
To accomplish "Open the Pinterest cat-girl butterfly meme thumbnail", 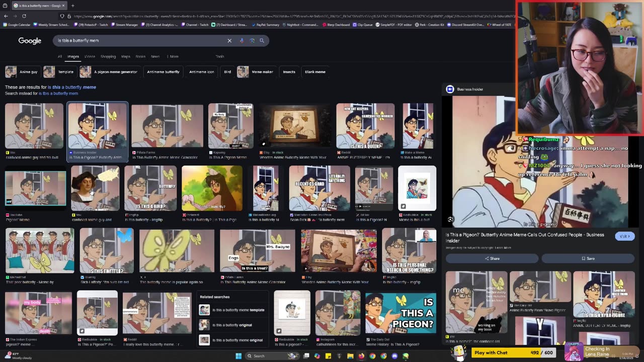I will [x=212, y=188].
